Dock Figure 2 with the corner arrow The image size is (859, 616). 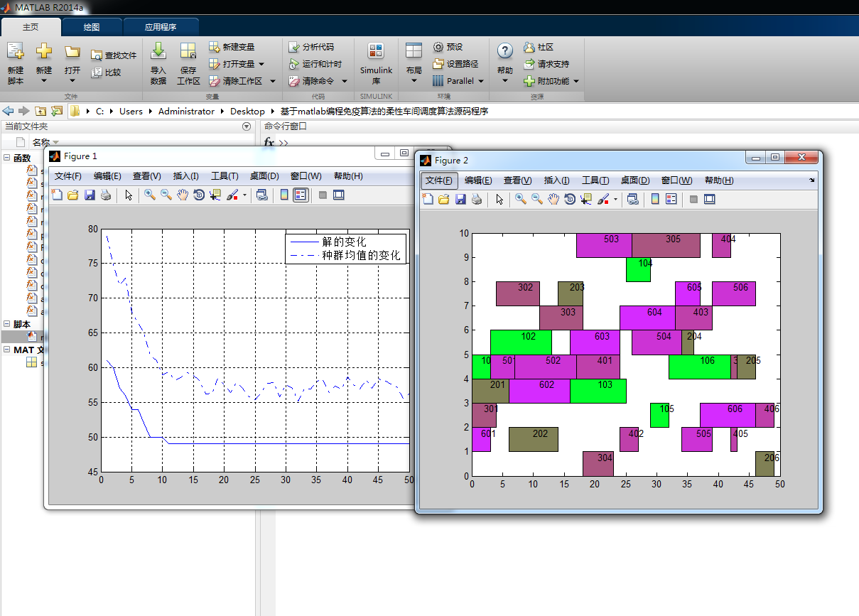[x=812, y=180]
